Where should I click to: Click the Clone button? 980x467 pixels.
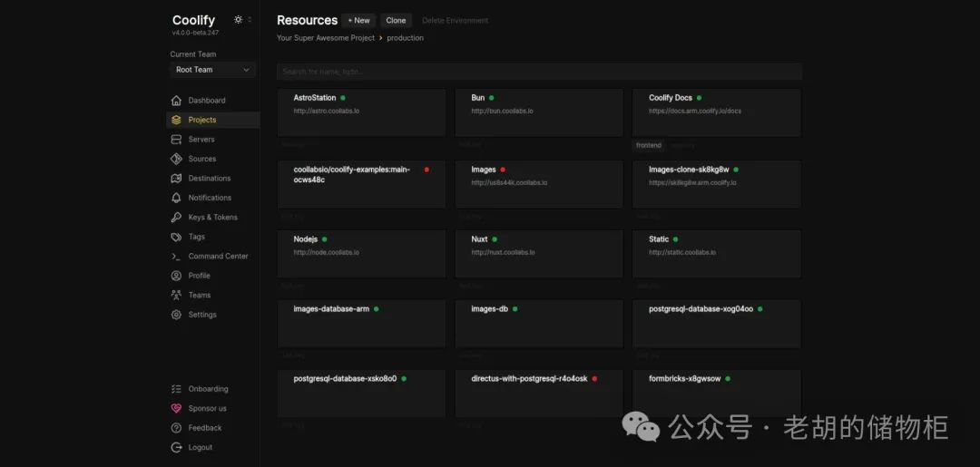coord(396,21)
